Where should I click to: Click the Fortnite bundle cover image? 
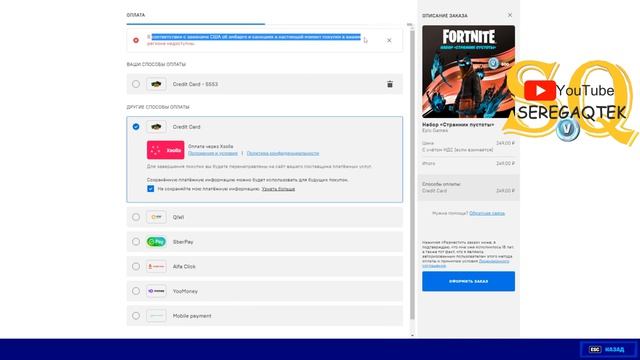(x=469, y=72)
